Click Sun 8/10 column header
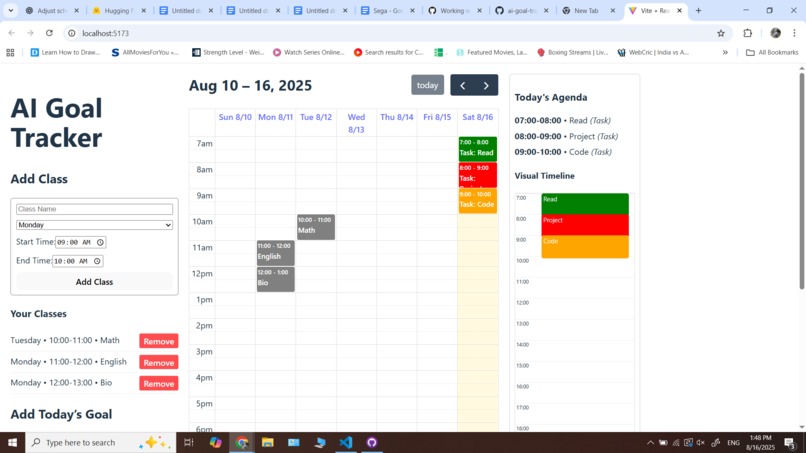 tap(235, 117)
